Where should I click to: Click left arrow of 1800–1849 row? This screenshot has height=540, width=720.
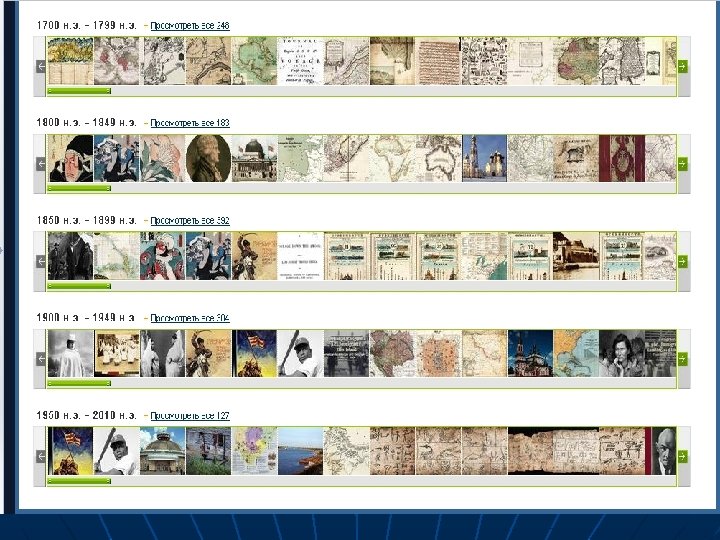click(x=41, y=164)
